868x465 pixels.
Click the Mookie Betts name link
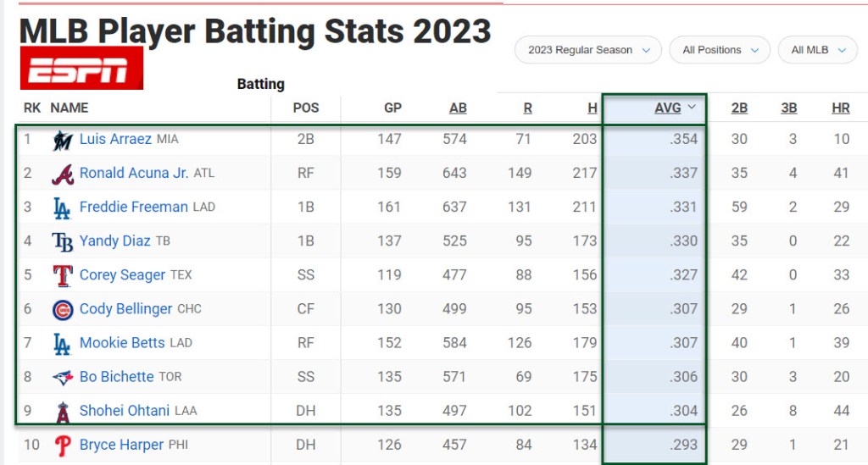[x=122, y=343]
